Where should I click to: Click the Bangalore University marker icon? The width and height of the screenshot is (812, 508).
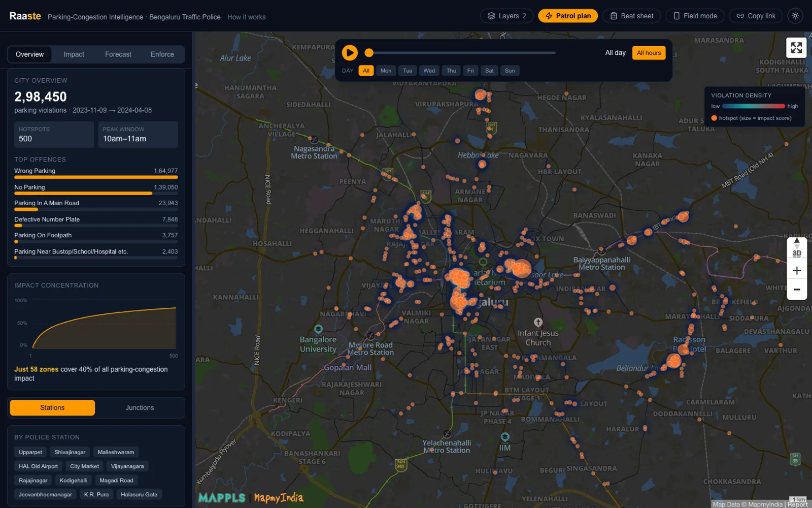[x=318, y=329]
